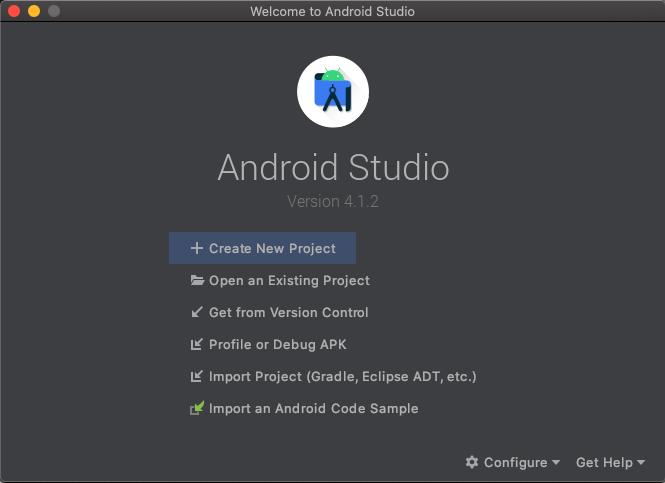Click the icon beside Profile or Debug APK
The width and height of the screenshot is (665, 483).
pos(196,344)
